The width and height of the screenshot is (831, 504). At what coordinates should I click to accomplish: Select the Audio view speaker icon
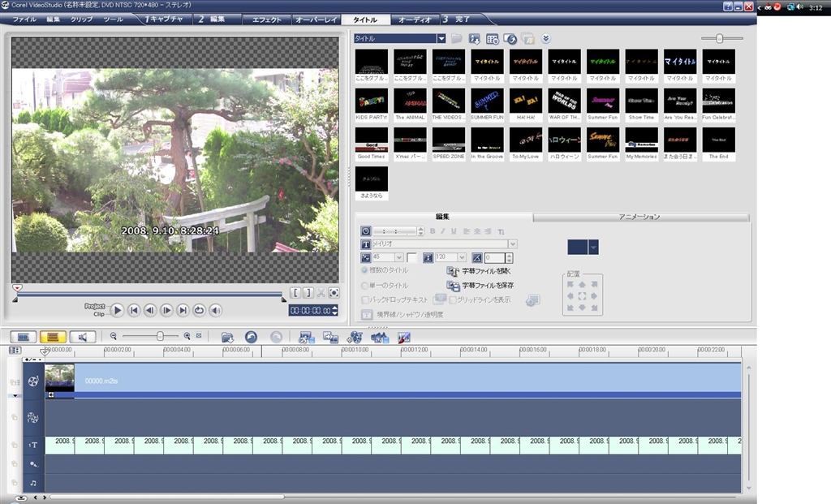[x=82, y=336]
